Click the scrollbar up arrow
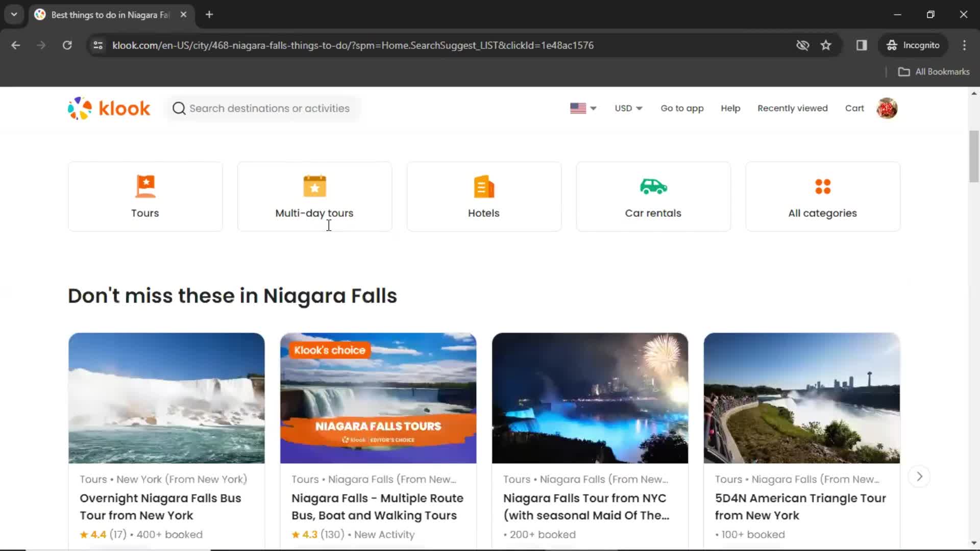 click(974, 93)
